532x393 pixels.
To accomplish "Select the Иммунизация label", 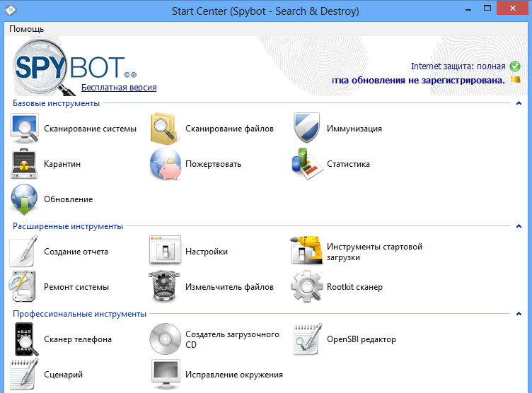I will [354, 129].
